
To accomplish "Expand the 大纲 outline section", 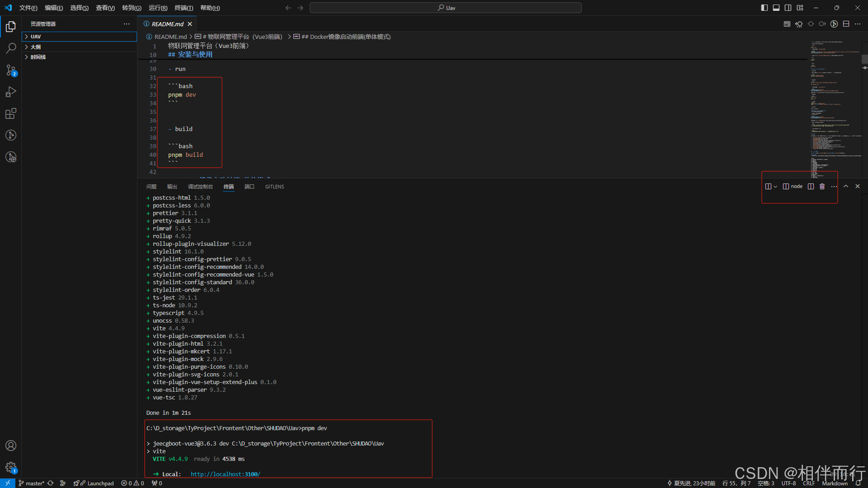I will 36,47.
